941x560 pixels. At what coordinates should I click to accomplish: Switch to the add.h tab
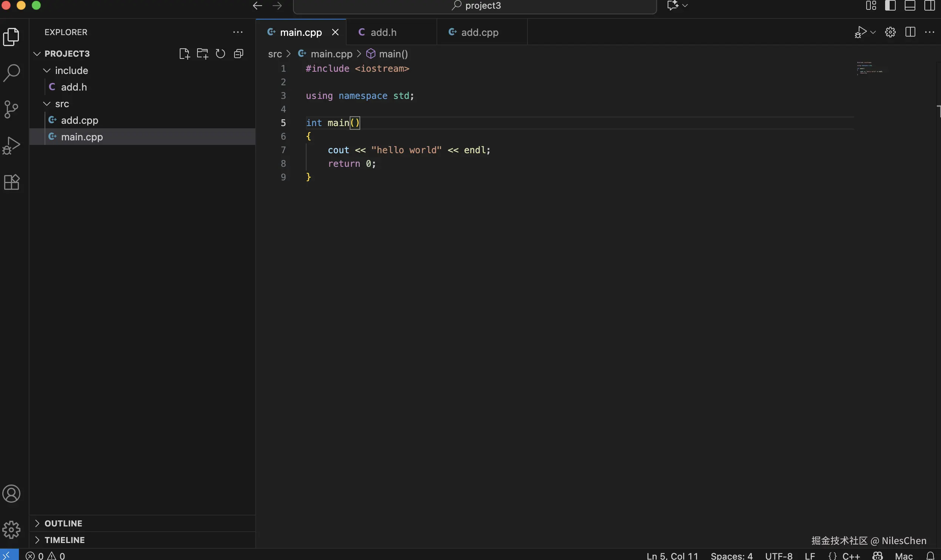point(383,32)
